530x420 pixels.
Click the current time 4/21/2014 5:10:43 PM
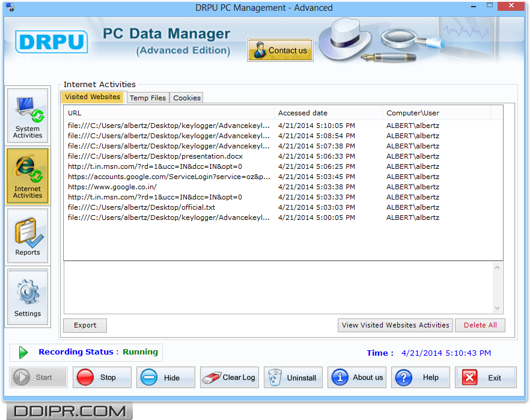click(x=446, y=353)
